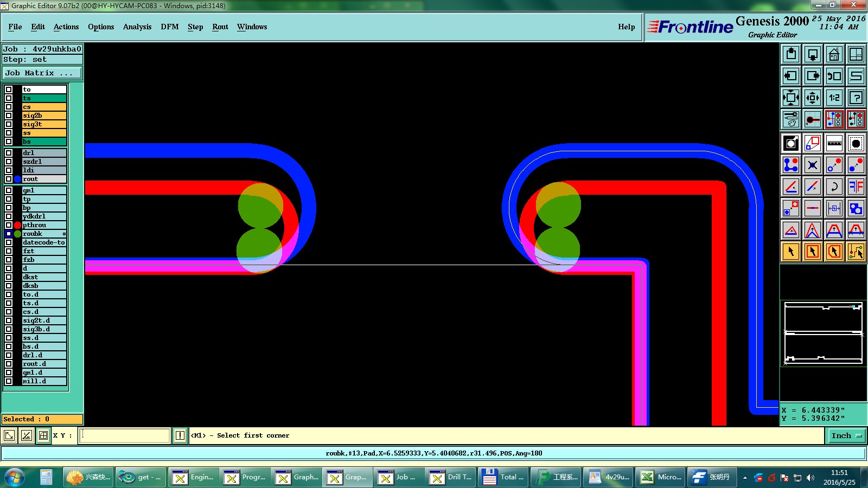Click the mirrored F flip icon

click(856, 187)
